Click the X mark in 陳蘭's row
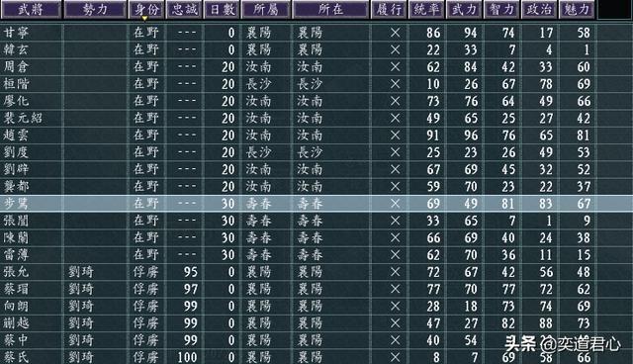The image size is (633, 364). click(x=396, y=237)
